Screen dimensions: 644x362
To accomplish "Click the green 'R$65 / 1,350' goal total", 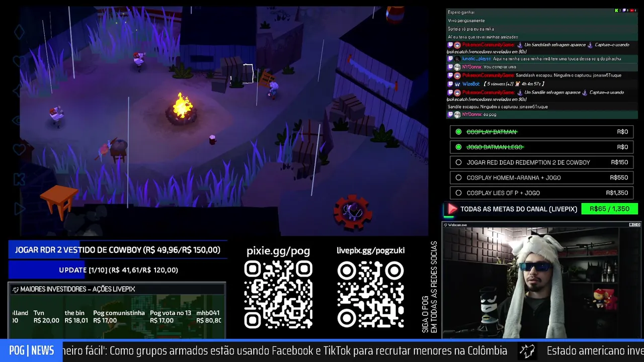I will (609, 209).
